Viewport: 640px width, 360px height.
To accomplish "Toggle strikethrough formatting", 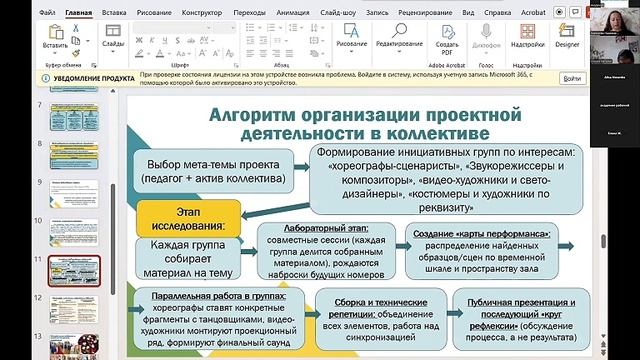I will pos(191,40).
